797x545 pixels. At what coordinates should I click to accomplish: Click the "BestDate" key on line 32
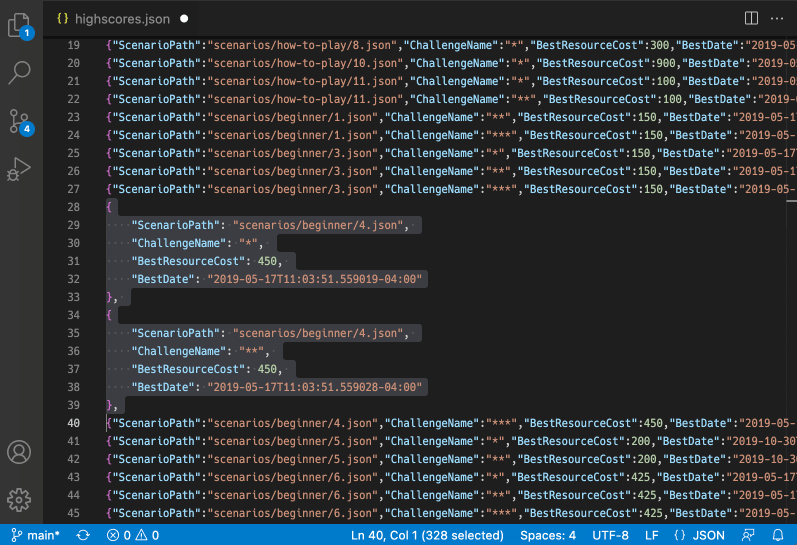pyautogui.click(x=163, y=279)
